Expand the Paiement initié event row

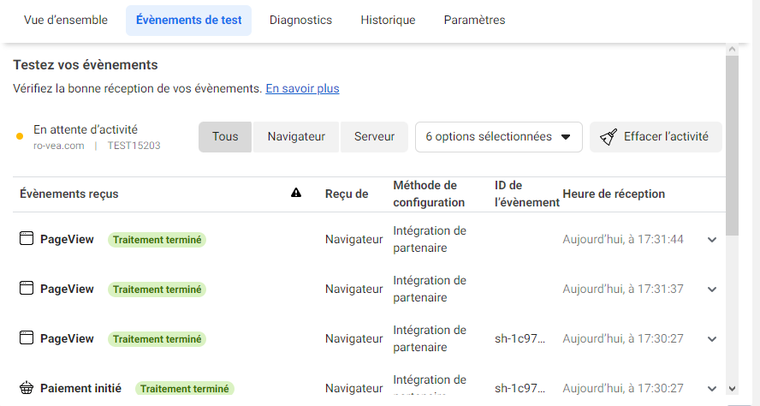(x=712, y=389)
